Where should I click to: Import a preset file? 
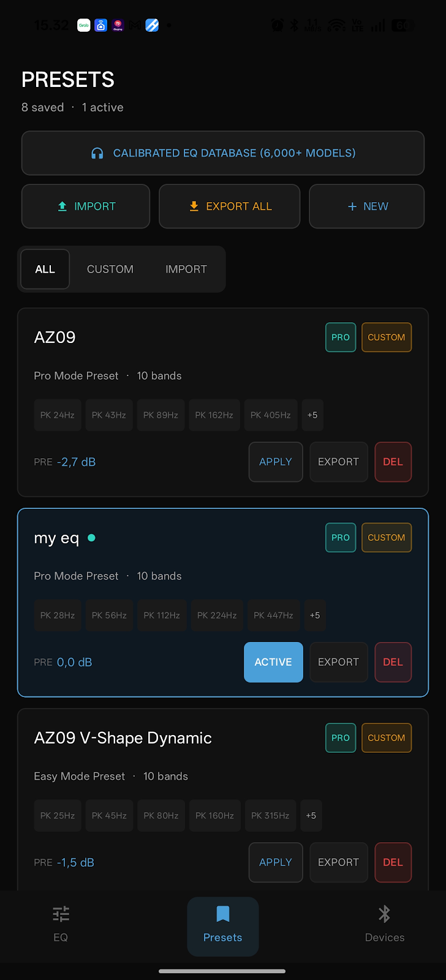pyautogui.click(x=86, y=206)
